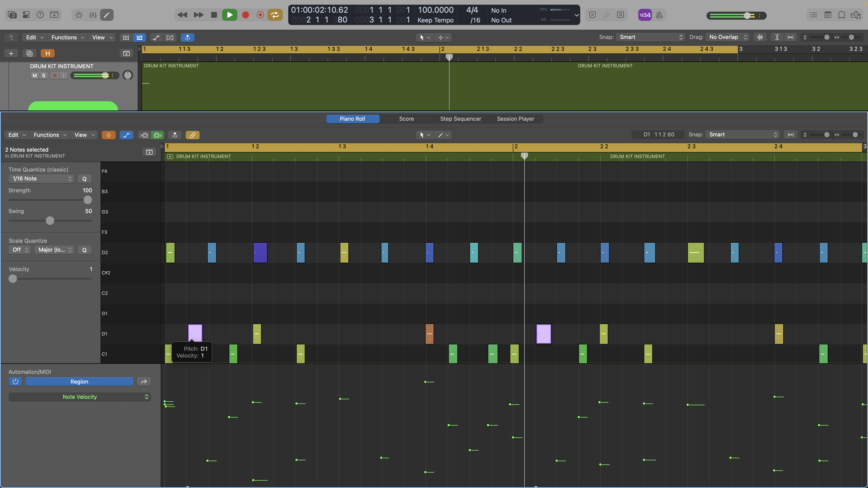Toggle the Piano Roll MIDI Out button

coord(158,135)
